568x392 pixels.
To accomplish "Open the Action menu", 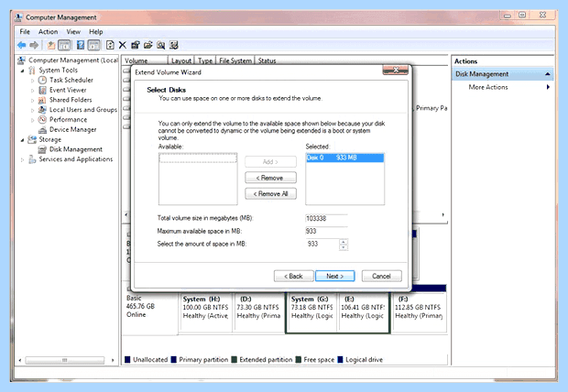I will [x=48, y=31].
